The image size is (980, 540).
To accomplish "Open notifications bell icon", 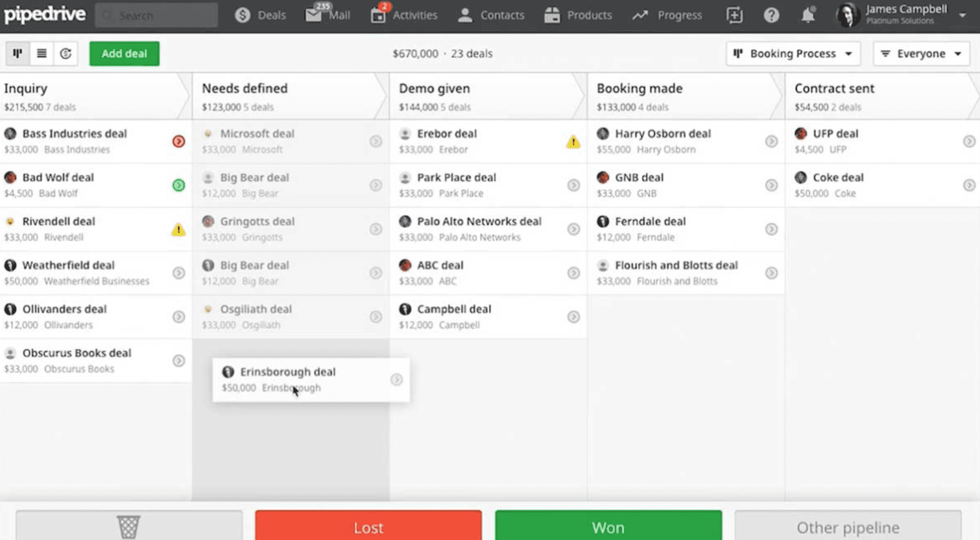I will (808, 15).
